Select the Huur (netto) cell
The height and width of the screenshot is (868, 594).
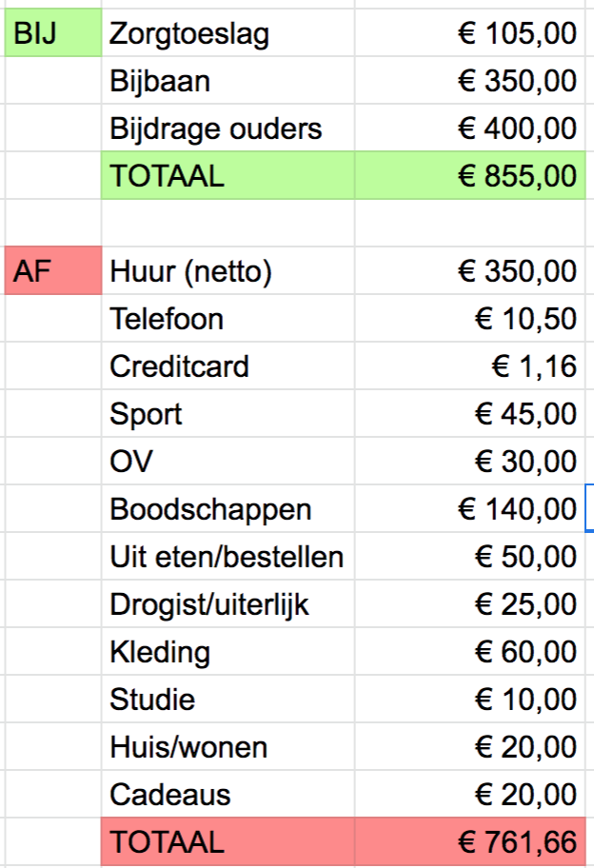click(x=190, y=272)
